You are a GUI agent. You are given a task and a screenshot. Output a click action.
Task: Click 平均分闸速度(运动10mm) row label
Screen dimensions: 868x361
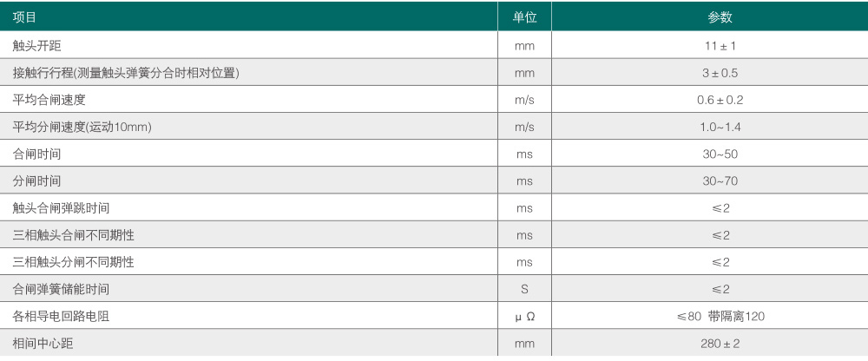(82, 127)
